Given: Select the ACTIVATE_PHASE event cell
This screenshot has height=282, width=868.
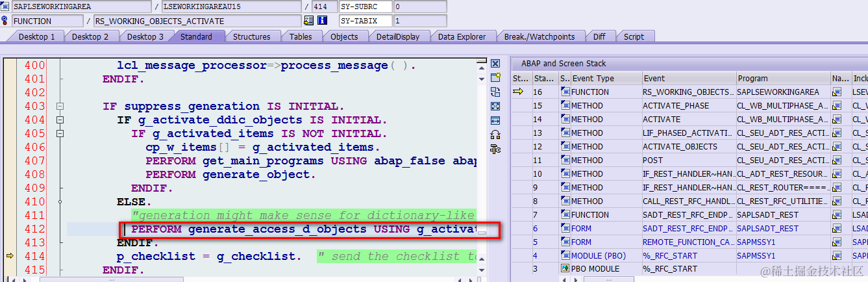Looking at the screenshot, I should [x=689, y=105].
